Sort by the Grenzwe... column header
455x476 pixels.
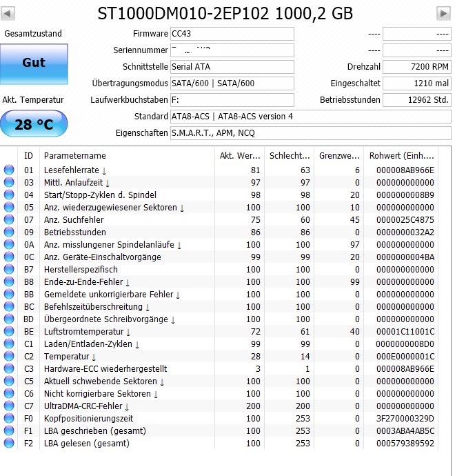pyautogui.click(x=338, y=156)
